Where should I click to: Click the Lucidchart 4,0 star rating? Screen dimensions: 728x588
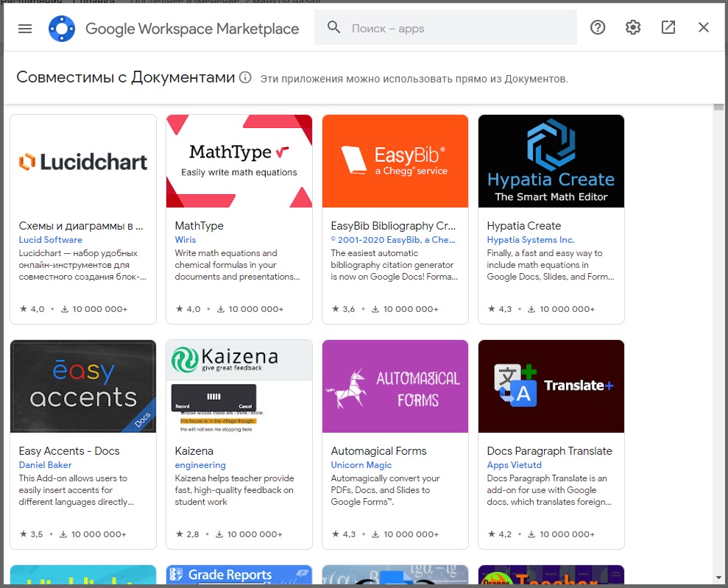(x=32, y=309)
